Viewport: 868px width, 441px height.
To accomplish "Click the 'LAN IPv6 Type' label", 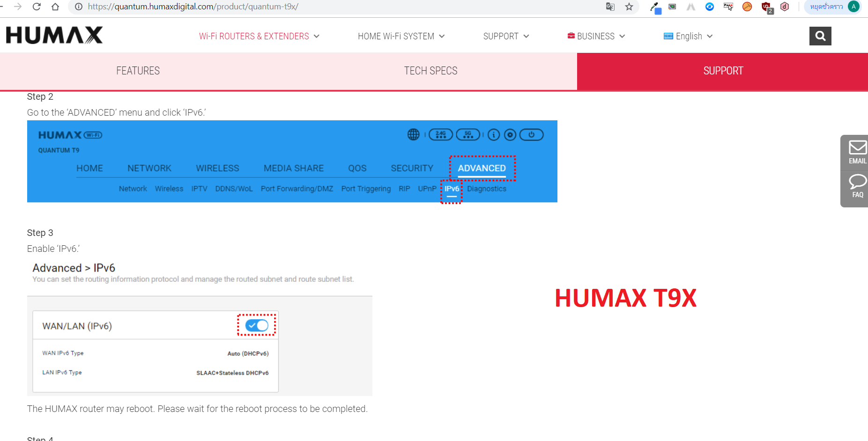I will [x=62, y=372].
